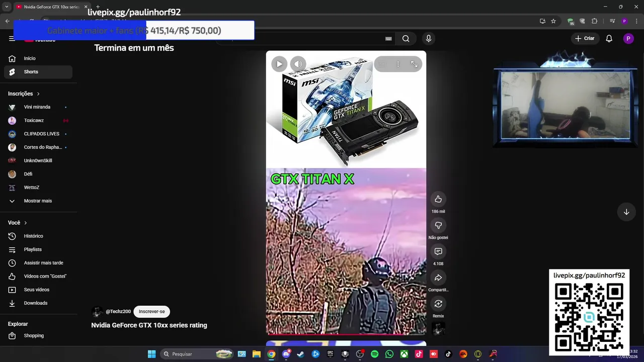Like the GTX Titan X Short

(x=438, y=199)
